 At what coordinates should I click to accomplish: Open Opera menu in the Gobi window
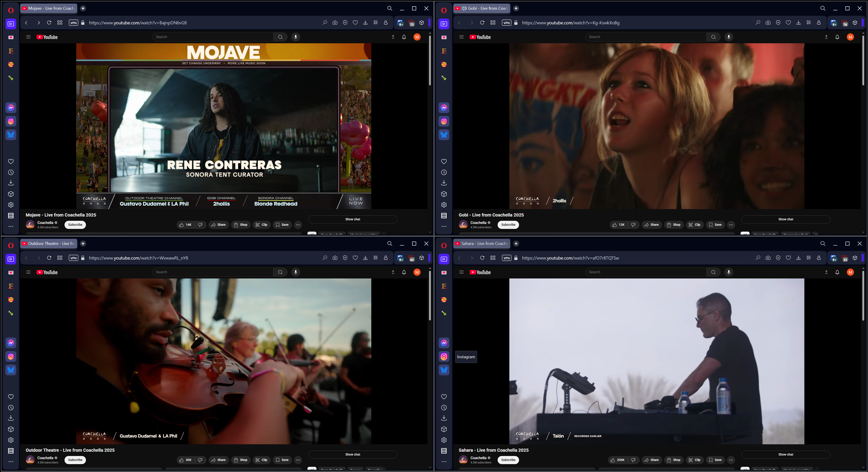[x=444, y=10]
